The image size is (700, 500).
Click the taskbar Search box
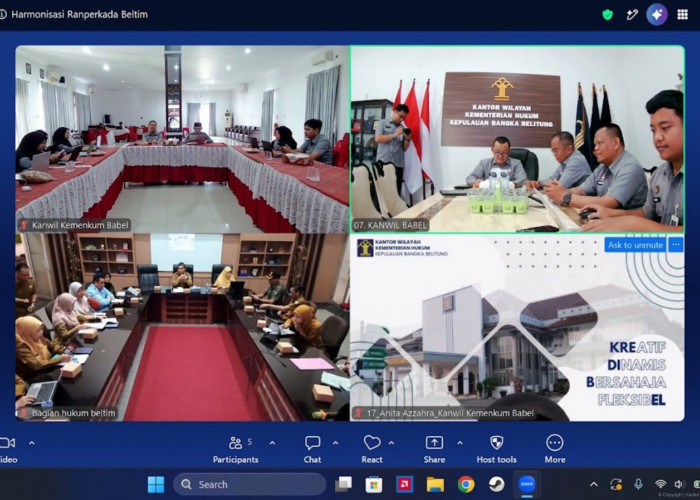(249, 484)
